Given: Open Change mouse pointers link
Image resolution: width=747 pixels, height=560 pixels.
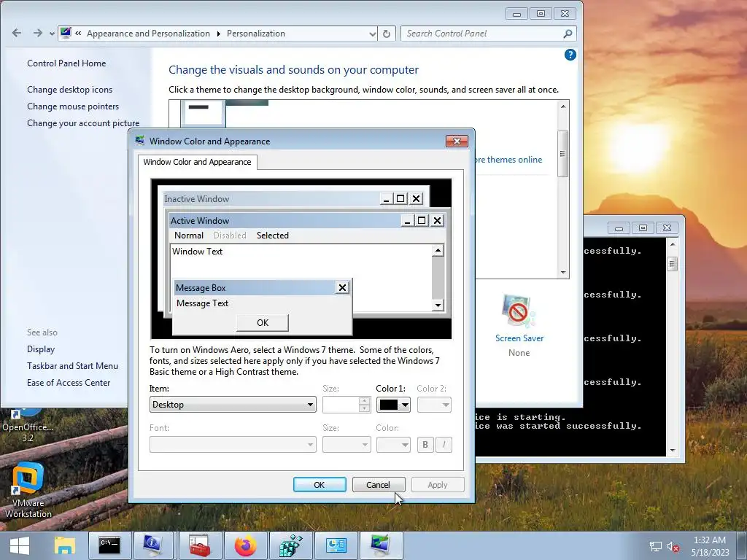Looking at the screenshot, I should 73,106.
